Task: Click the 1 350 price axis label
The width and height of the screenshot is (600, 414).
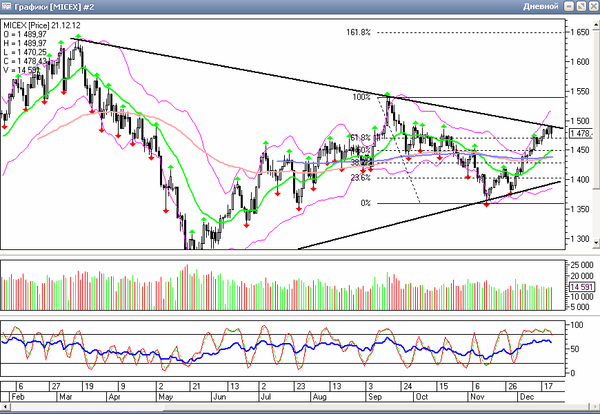Action: (x=580, y=209)
